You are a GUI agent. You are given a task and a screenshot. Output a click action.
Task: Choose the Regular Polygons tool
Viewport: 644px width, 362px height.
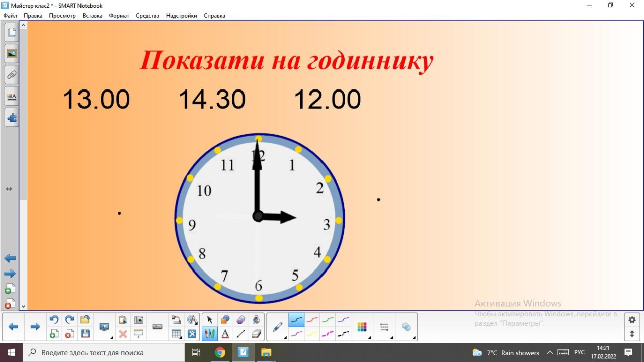(240, 320)
